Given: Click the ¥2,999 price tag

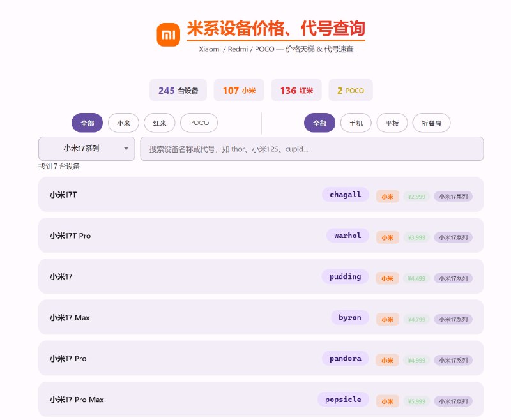Looking at the screenshot, I should coord(416,197).
